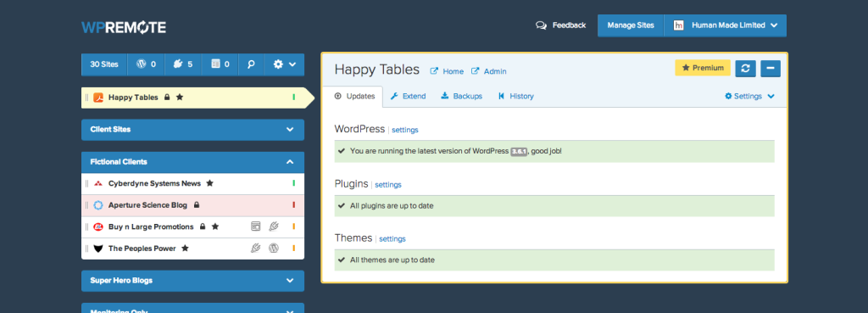Click the orange status indicator for The Peoples Power
The height and width of the screenshot is (313, 868).
[x=294, y=249]
